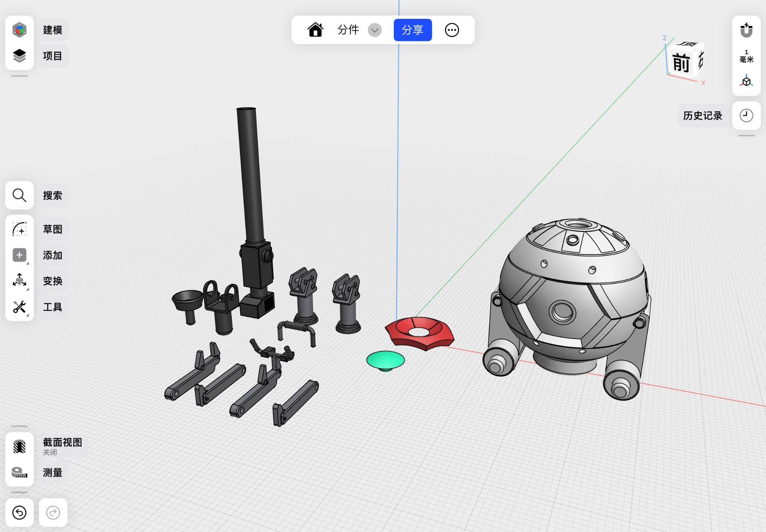Select the measure tape icon
This screenshot has width=766, height=532.
[19, 472]
